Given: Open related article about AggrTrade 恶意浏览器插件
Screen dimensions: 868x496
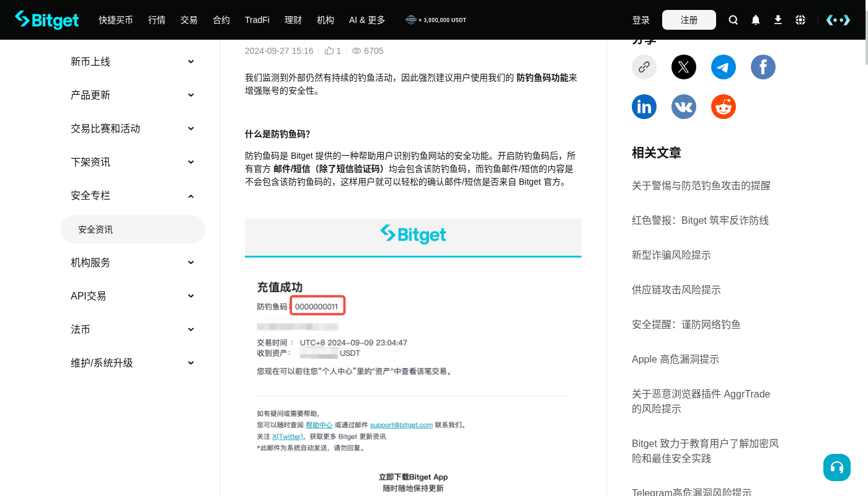Looking at the screenshot, I should click(701, 401).
